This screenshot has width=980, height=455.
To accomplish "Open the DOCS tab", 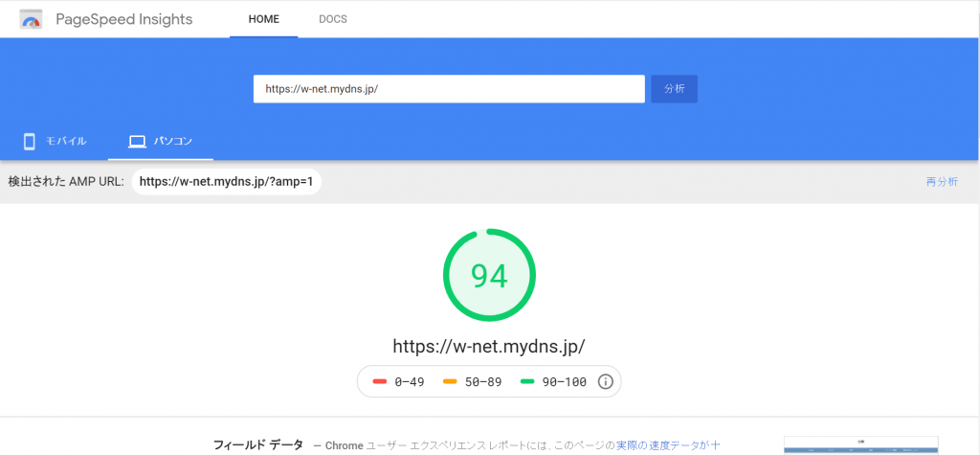I will pos(332,19).
